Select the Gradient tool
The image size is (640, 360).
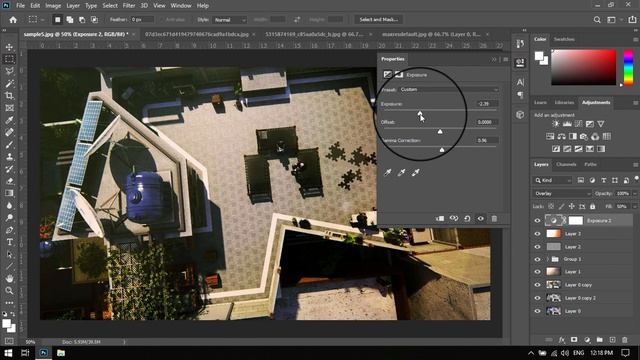[x=9, y=193]
